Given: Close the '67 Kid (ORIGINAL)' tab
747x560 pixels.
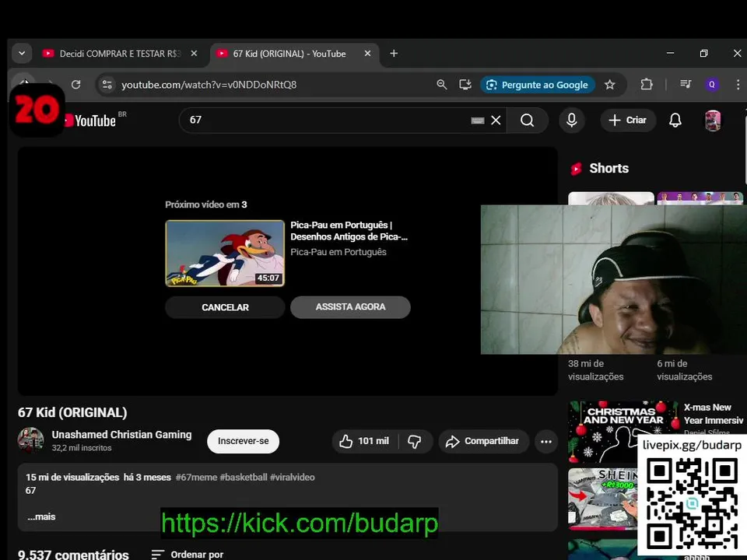Looking at the screenshot, I should point(367,54).
